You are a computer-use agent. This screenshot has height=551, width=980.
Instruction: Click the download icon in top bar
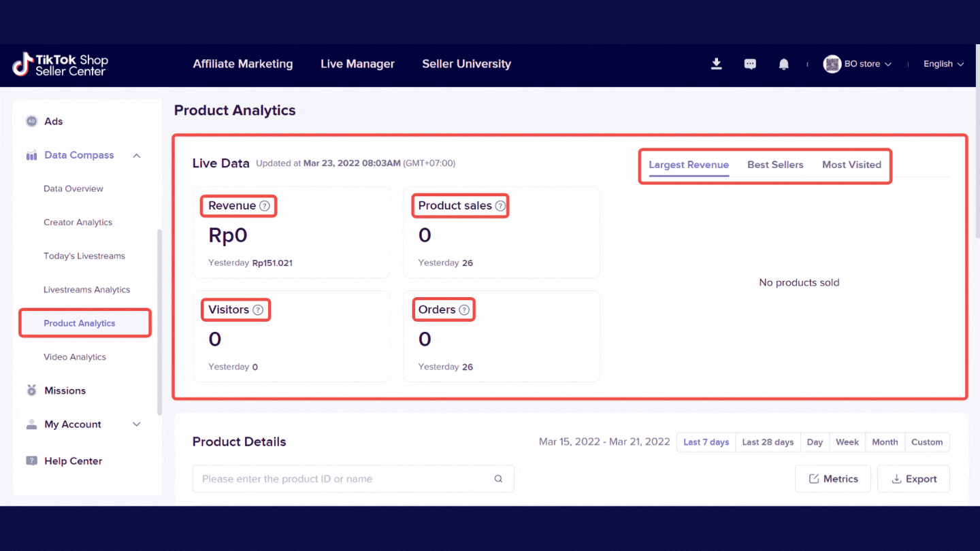coord(716,64)
